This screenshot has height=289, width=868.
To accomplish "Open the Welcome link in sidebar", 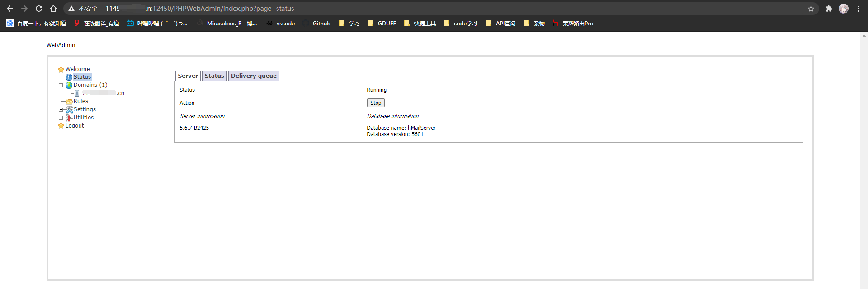I will pyautogui.click(x=77, y=69).
